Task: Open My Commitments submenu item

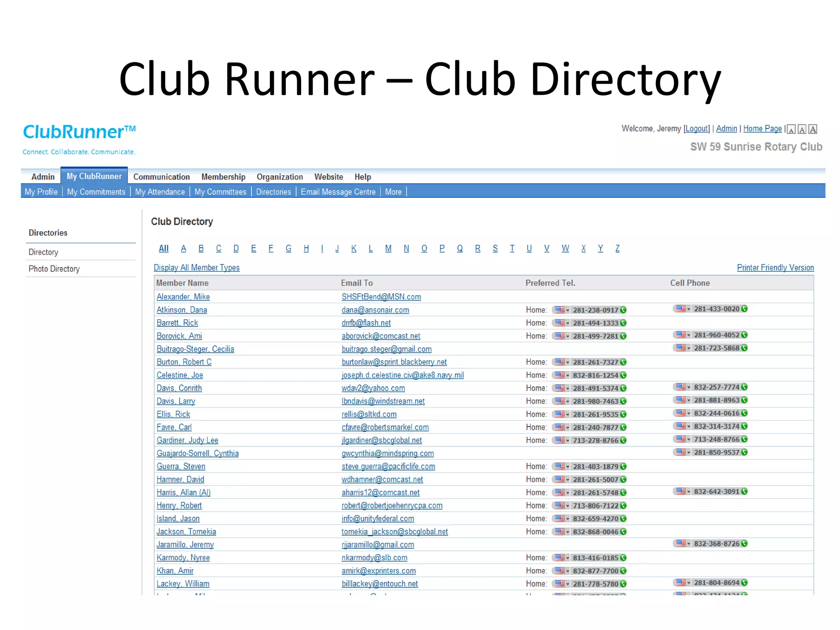Action: point(96,192)
